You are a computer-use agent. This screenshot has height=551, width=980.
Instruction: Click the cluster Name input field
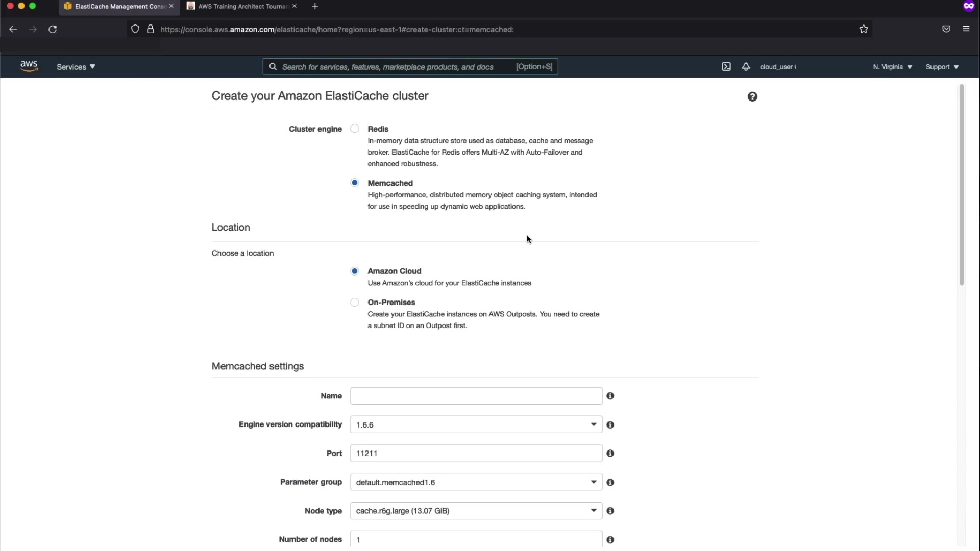476,396
